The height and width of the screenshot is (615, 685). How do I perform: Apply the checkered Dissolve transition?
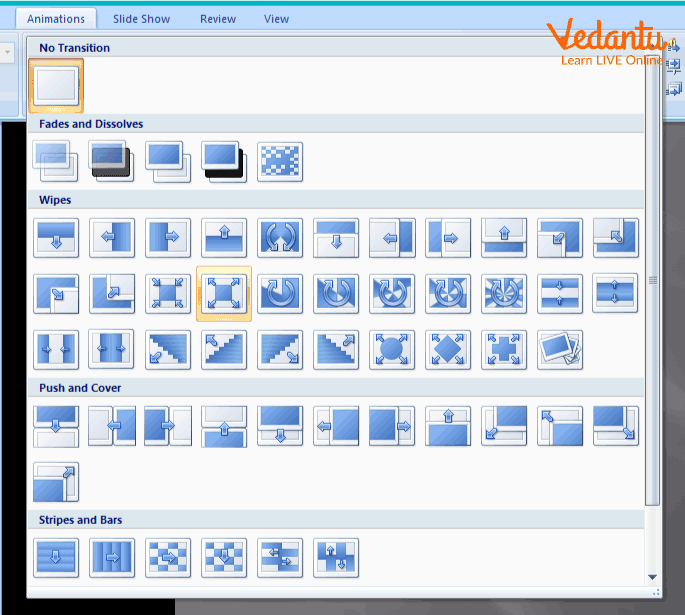(280, 161)
